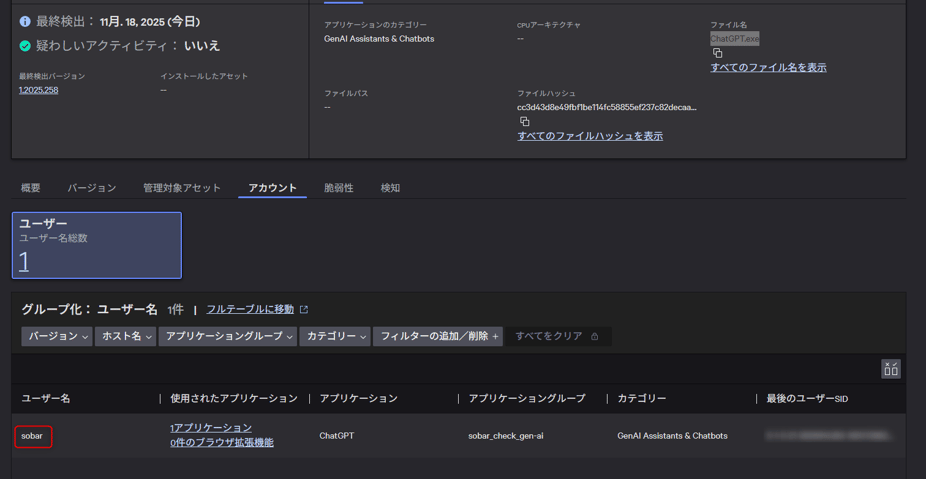Open the ホスト名 filter dropdown
Image resolution: width=926 pixels, height=479 pixels.
126,336
